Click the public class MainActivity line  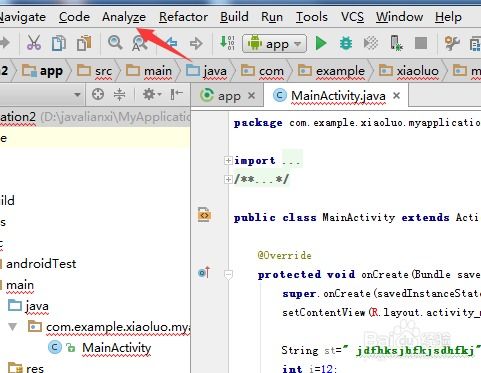coord(357,218)
